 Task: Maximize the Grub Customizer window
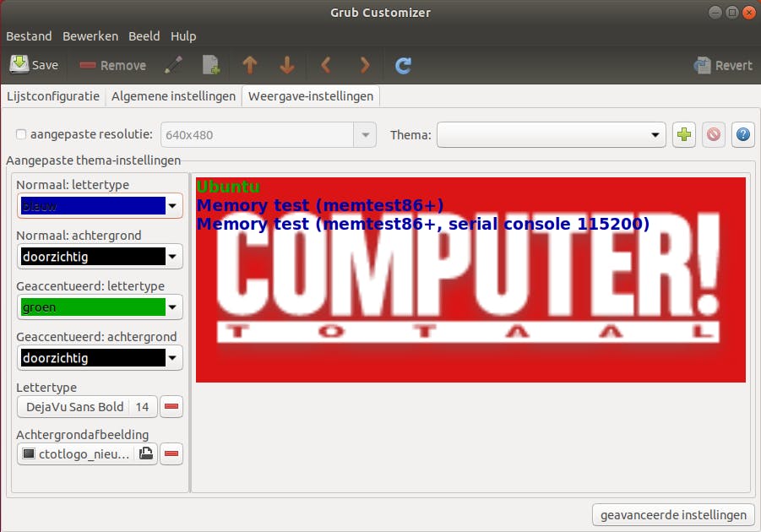pos(732,12)
